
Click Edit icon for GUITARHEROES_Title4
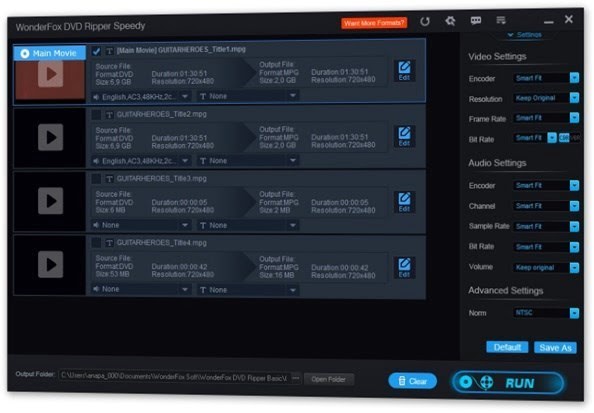[404, 268]
